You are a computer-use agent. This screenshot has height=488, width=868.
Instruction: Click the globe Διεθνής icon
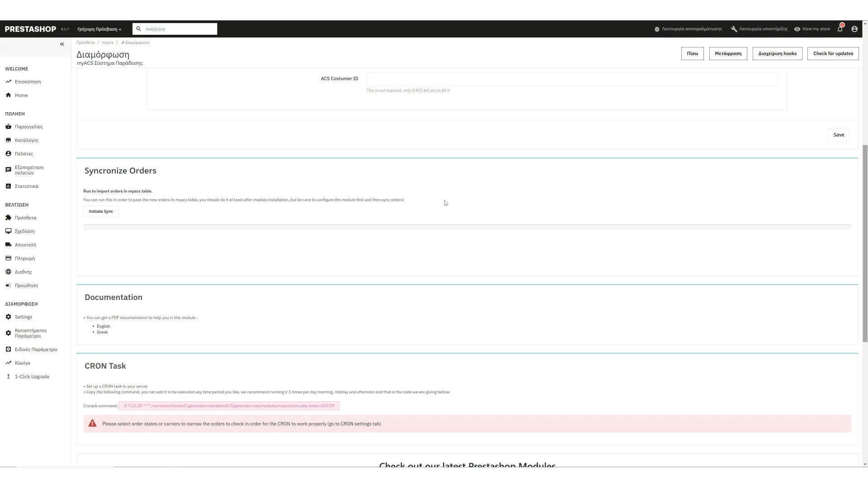point(8,272)
